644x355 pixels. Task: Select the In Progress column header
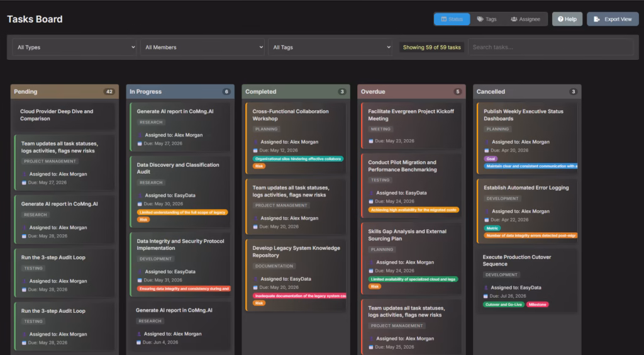coord(180,92)
